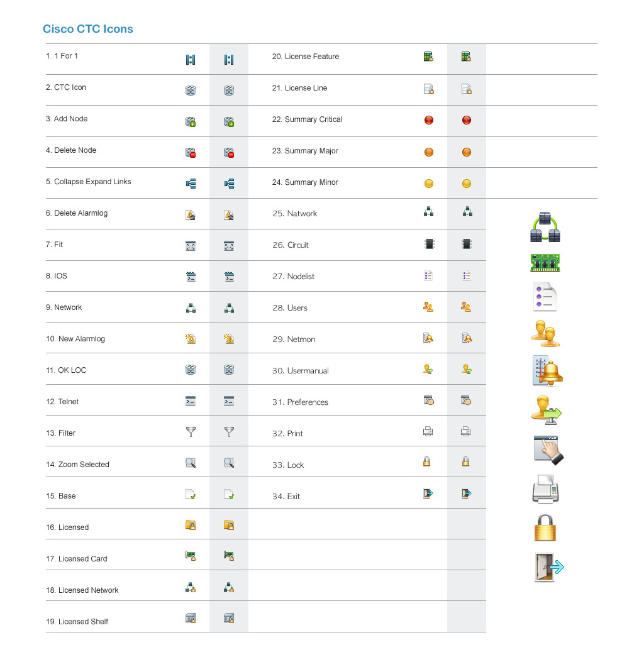
Task: Click the "34. Exit" text label
Action: coord(286,497)
